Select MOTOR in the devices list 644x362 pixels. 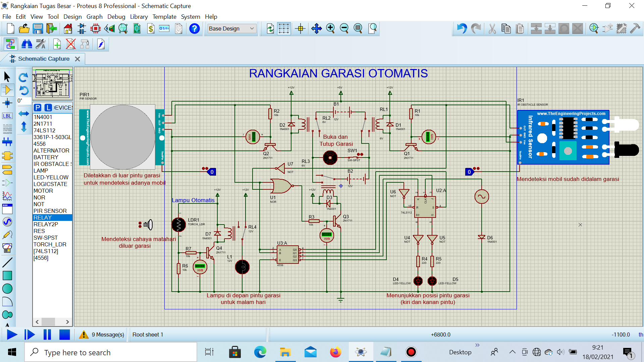point(43,191)
